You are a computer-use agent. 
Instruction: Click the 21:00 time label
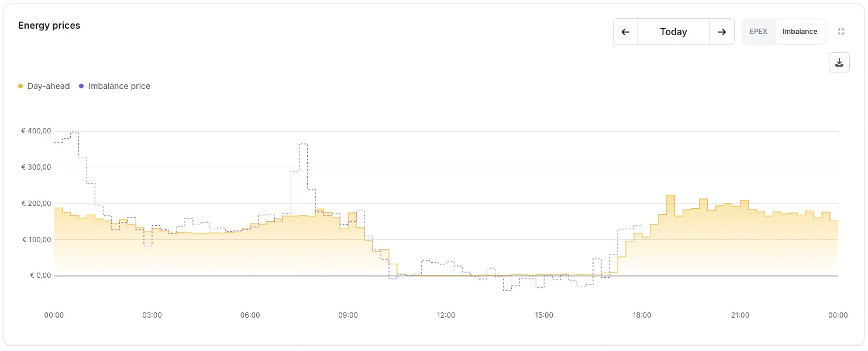pos(740,315)
